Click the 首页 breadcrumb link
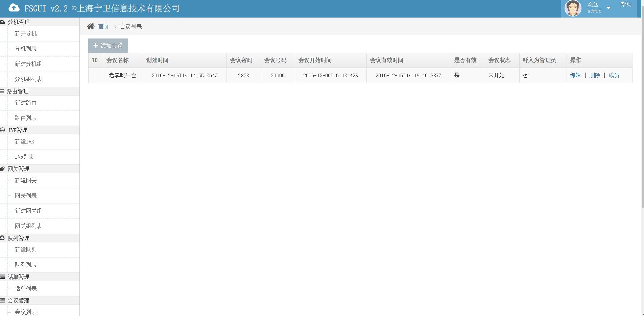Image resolution: width=644 pixels, height=316 pixels. coord(103,27)
